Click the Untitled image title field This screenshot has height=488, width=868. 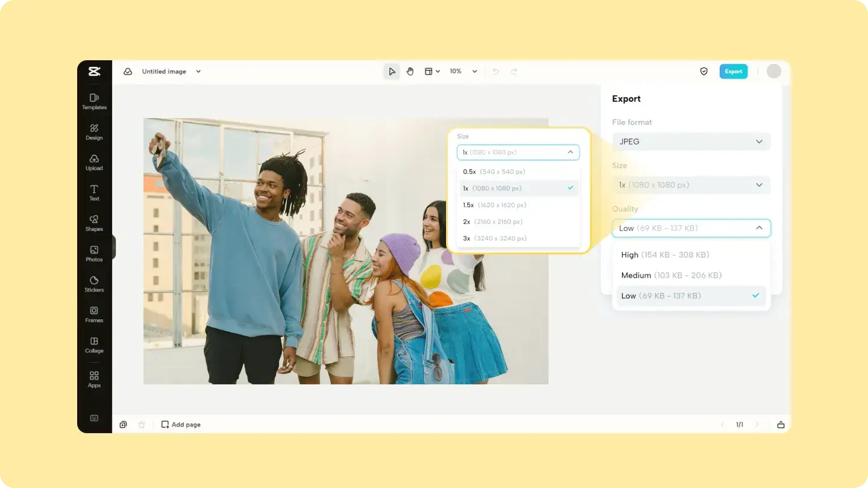[164, 71]
